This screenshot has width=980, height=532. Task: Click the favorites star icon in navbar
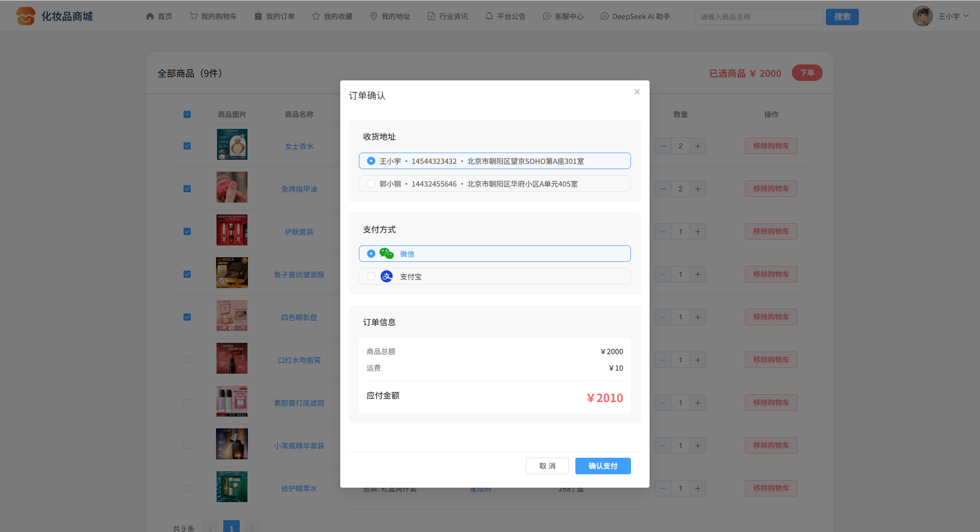click(316, 16)
